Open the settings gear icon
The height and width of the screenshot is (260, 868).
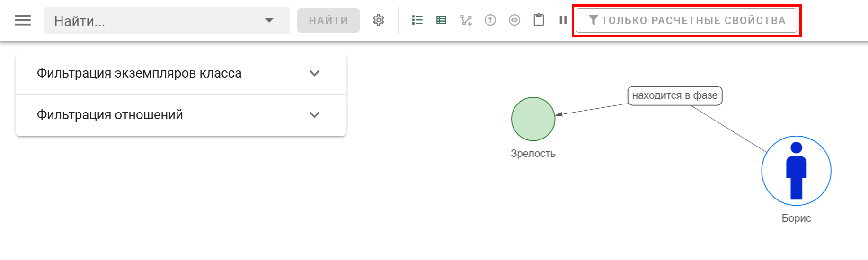(x=379, y=20)
